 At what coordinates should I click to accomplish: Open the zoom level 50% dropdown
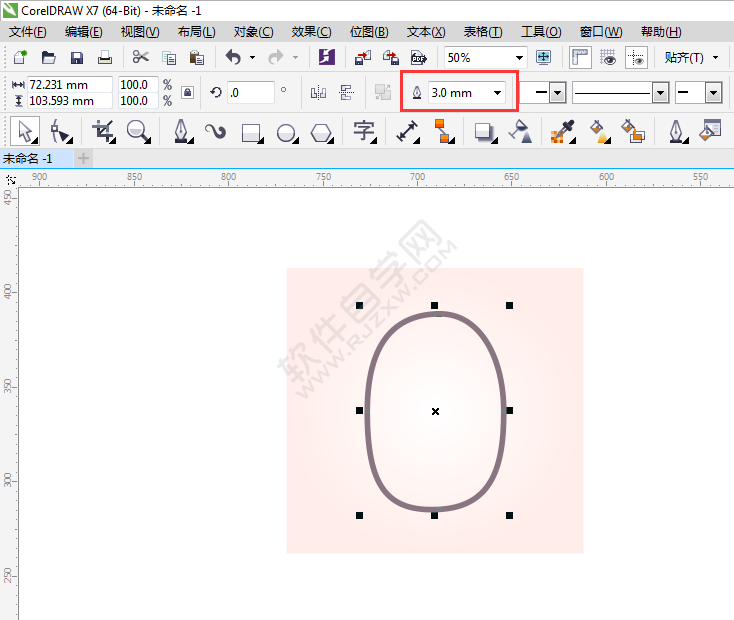pos(519,58)
